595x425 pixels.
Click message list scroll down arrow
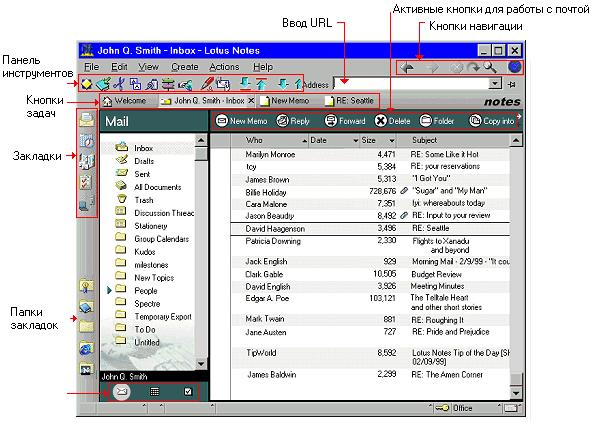pyautogui.click(x=516, y=393)
